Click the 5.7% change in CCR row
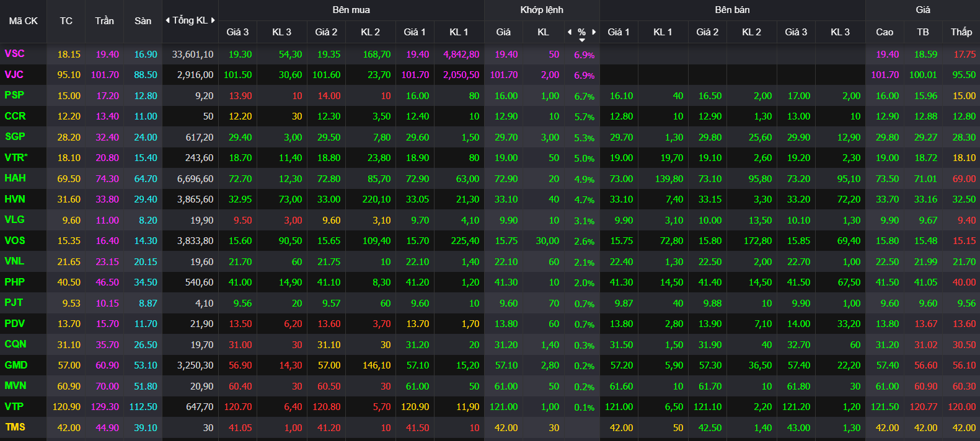Viewport: 980px width, 441px height. point(585,117)
